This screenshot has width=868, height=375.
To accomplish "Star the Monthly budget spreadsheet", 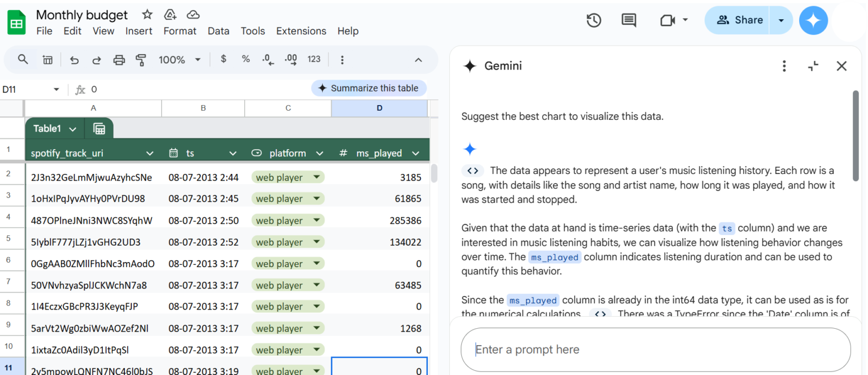I will pyautogui.click(x=146, y=15).
